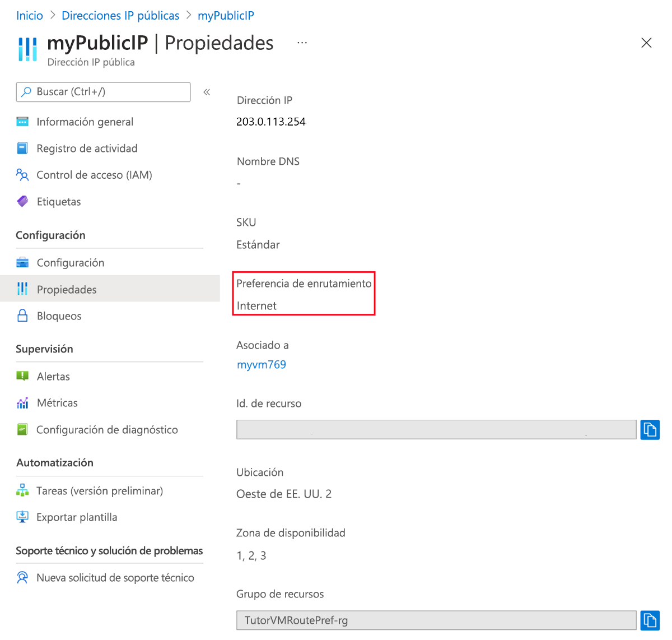Close the Propiedades blade

coord(646,43)
